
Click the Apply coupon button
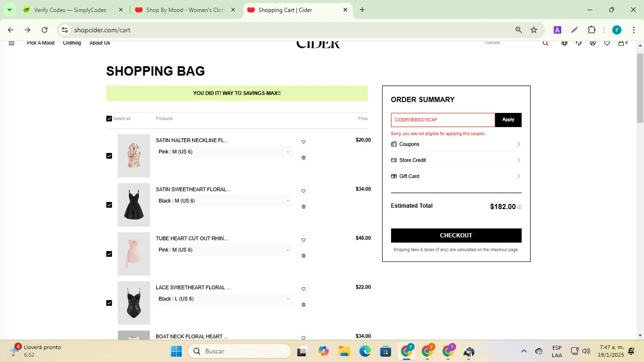click(x=508, y=120)
